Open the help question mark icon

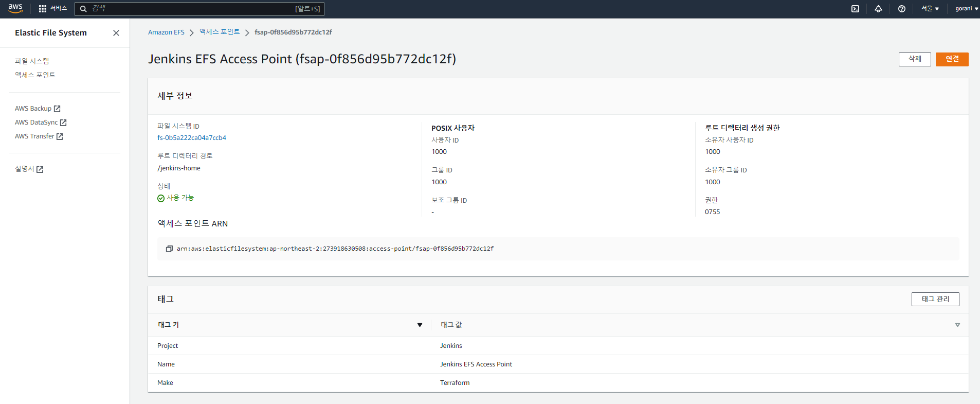902,9
